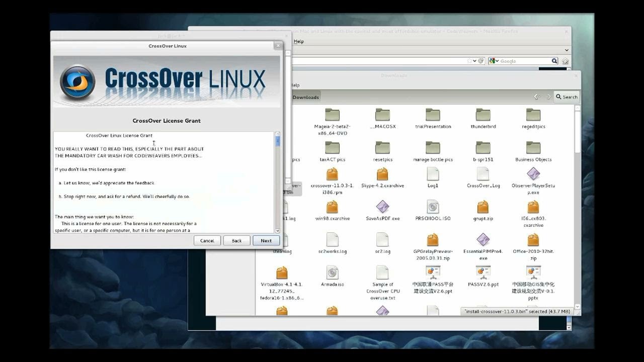Select the sc2works.log file icon
The width and height of the screenshot is (644, 362).
click(x=332, y=239)
